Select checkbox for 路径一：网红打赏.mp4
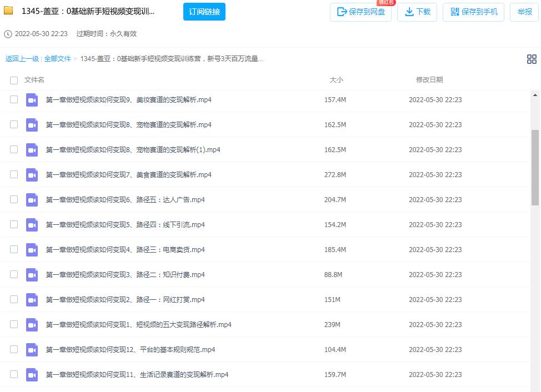 click(14, 299)
